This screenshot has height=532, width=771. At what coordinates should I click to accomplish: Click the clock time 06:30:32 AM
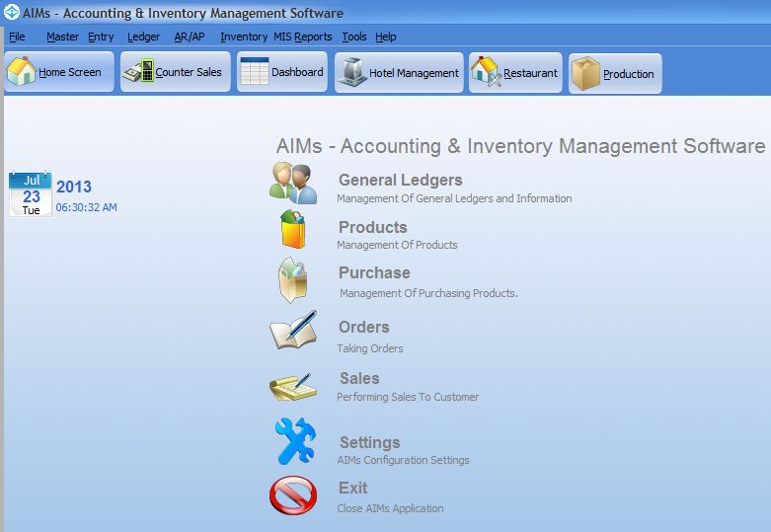(x=87, y=207)
